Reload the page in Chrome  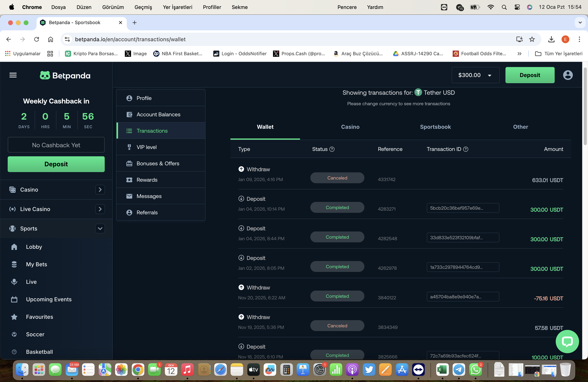pos(37,39)
